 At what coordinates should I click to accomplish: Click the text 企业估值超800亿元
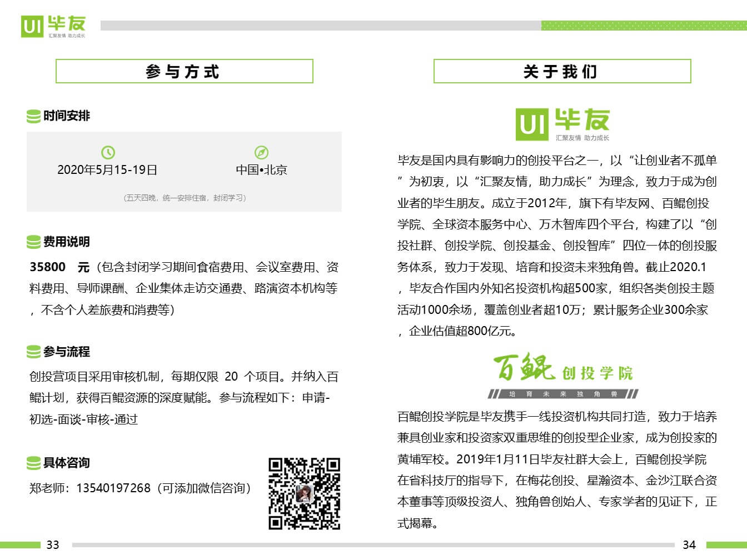click(x=463, y=331)
